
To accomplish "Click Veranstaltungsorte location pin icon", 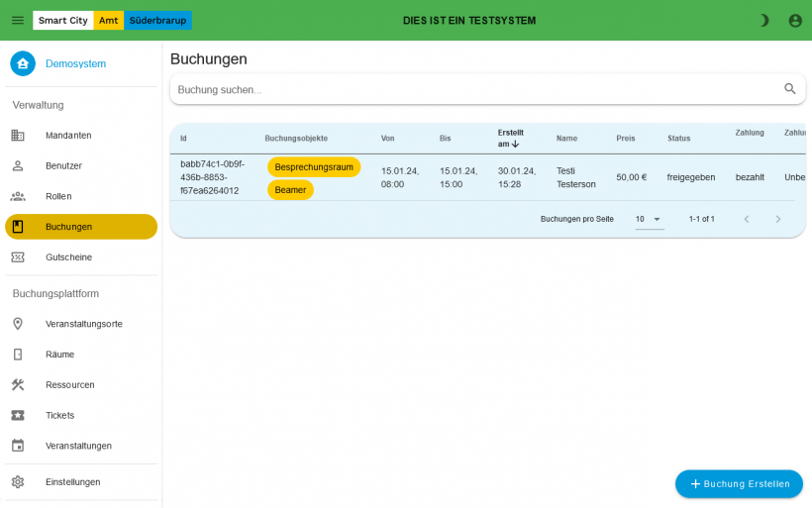I will click(18, 324).
